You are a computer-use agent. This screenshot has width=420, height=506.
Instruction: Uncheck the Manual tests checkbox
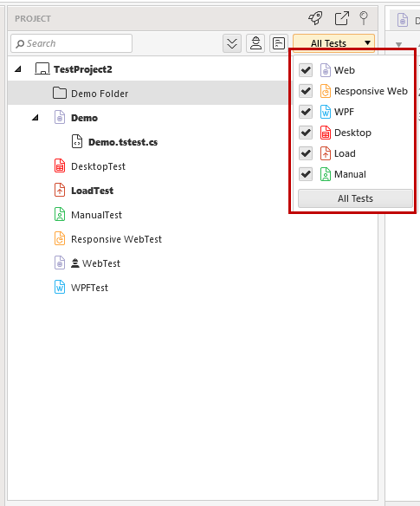[x=306, y=174]
